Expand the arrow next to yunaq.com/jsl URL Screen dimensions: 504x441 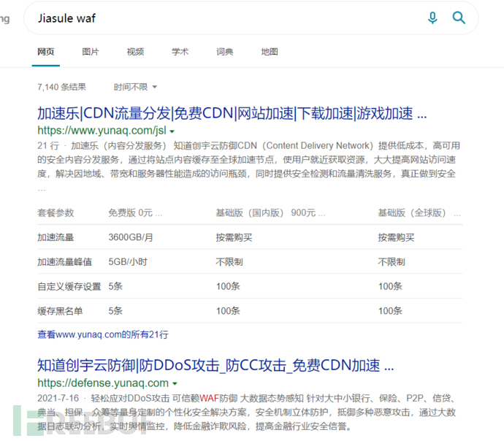(172, 131)
